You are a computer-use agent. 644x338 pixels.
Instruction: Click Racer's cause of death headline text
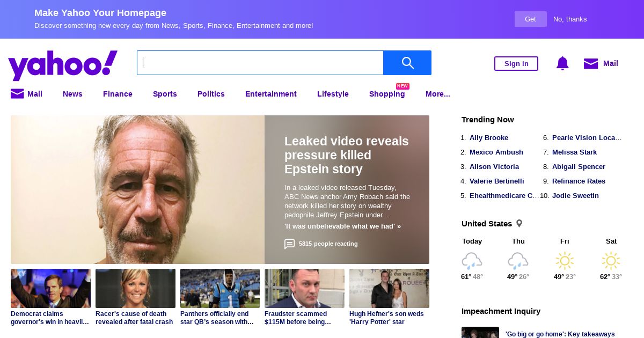tap(134, 318)
